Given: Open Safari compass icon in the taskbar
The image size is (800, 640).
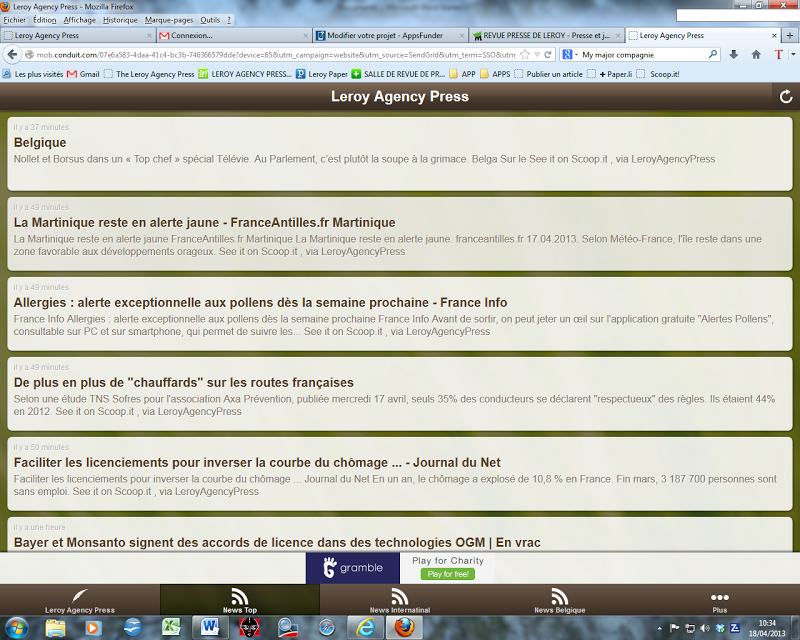Looking at the screenshot, I should click(327, 628).
